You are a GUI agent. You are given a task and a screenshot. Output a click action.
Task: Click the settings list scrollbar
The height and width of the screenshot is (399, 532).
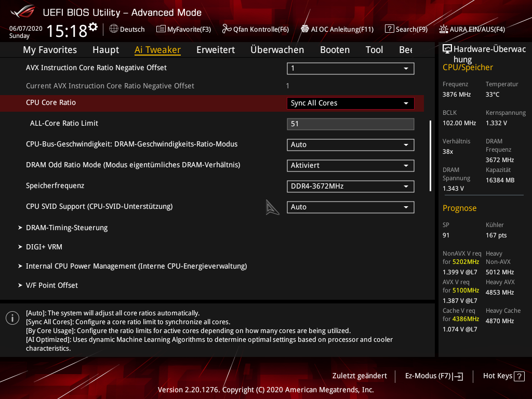click(430, 156)
